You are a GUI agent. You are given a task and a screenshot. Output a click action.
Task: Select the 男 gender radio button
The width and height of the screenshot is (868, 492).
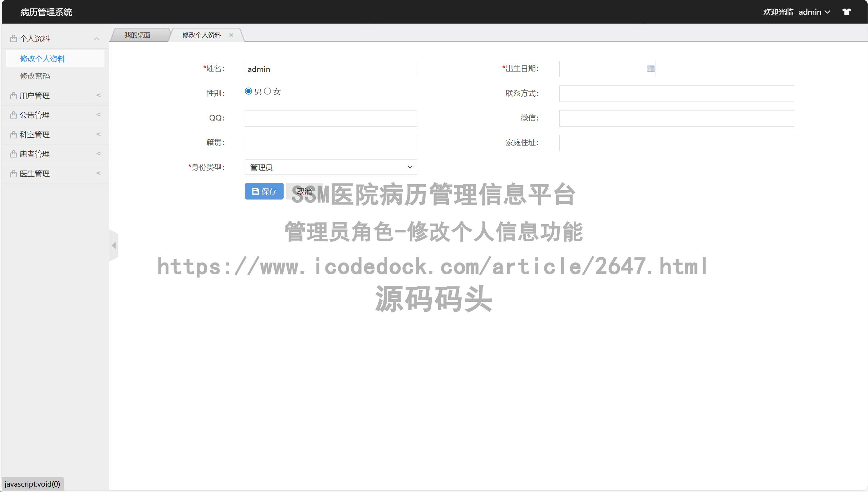coord(248,91)
